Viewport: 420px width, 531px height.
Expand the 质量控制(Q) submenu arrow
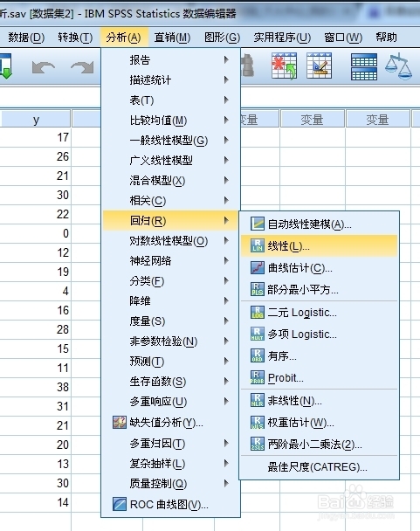click(226, 483)
